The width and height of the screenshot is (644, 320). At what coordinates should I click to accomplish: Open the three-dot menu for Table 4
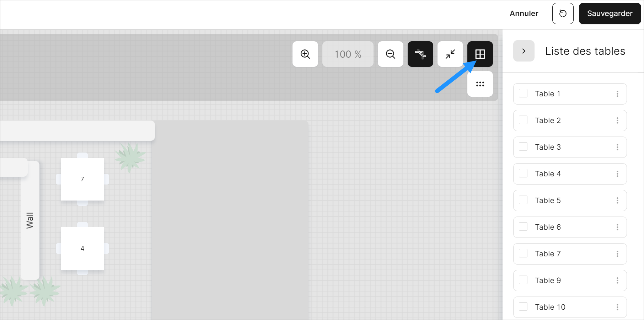[x=617, y=174]
